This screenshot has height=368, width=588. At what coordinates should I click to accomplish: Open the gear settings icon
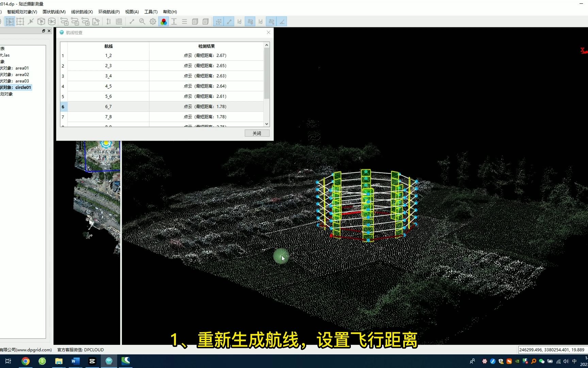click(x=153, y=21)
